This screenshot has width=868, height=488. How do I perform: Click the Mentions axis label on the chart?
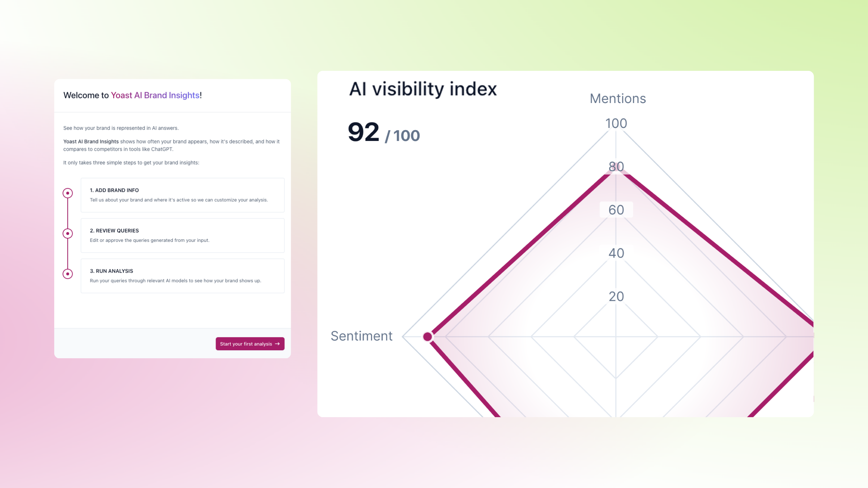coord(618,99)
